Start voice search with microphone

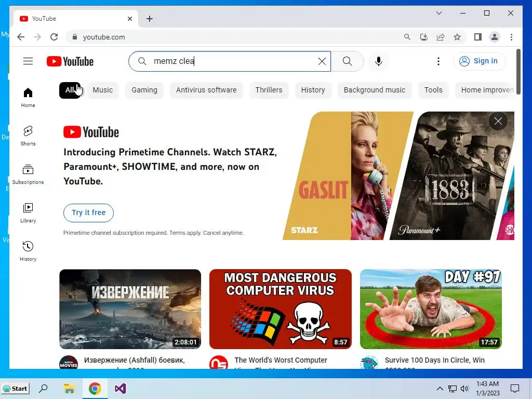379,61
